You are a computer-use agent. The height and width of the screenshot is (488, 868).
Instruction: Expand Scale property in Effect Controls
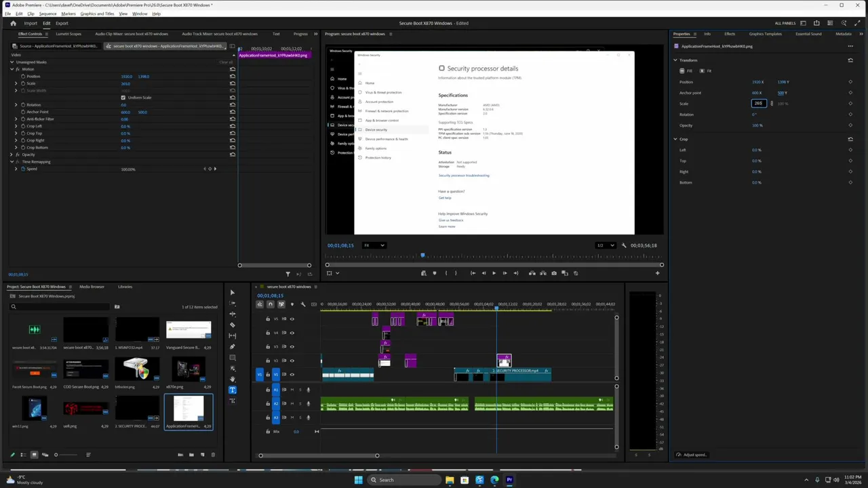coord(16,83)
